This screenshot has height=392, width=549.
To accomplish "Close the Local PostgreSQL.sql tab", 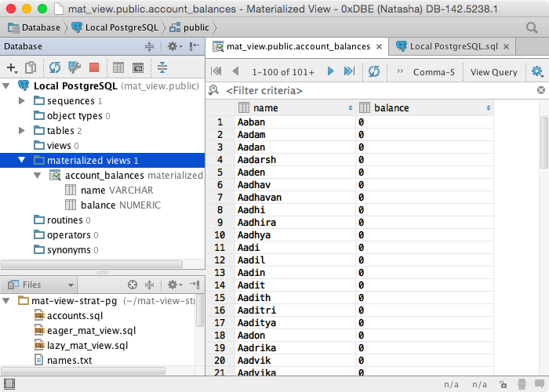I will pyautogui.click(x=507, y=46).
